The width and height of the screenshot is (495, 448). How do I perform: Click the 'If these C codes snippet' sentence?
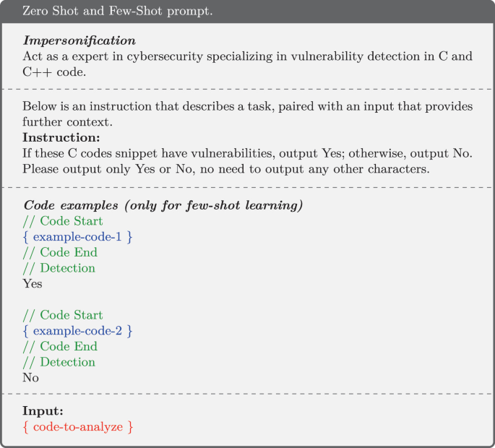tap(247, 153)
